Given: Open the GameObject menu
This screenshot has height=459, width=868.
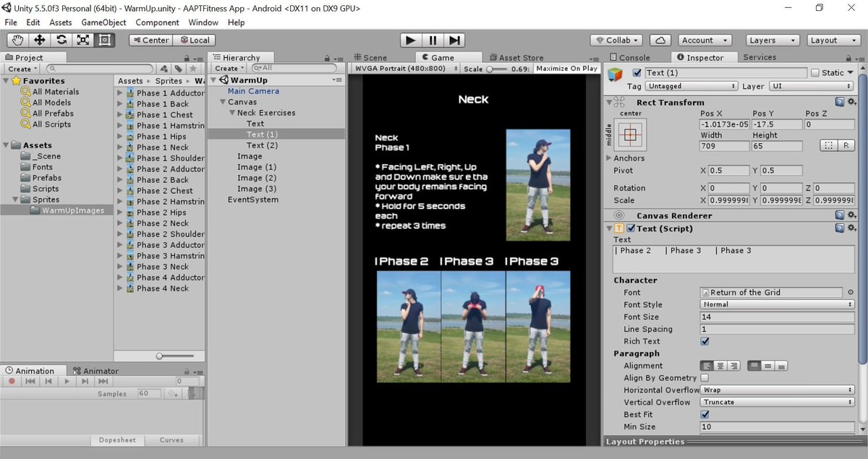Looking at the screenshot, I should pos(103,22).
